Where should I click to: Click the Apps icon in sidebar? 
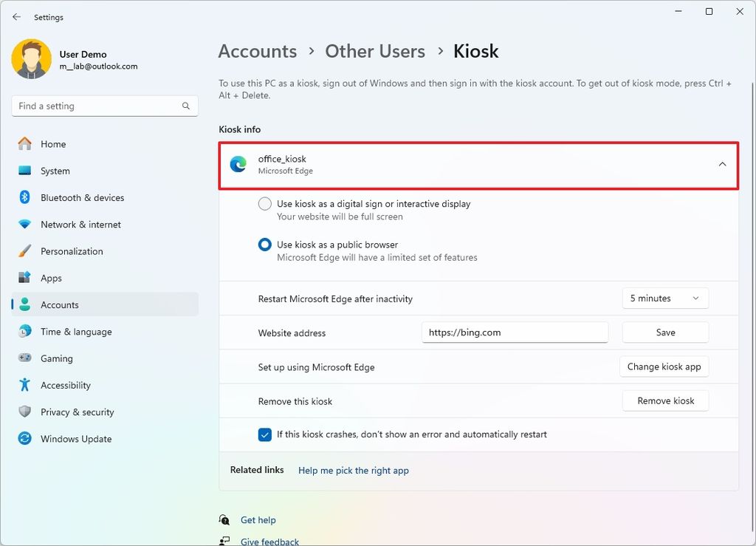pyautogui.click(x=24, y=278)
